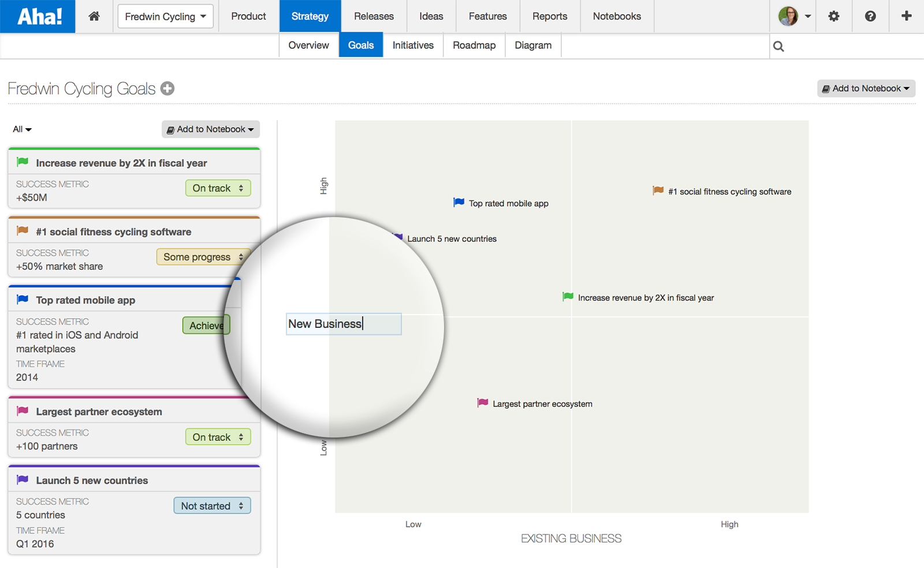Change the Some progress status dropdown
Viewport: 924px width, 568px height.
pos(203,257)
